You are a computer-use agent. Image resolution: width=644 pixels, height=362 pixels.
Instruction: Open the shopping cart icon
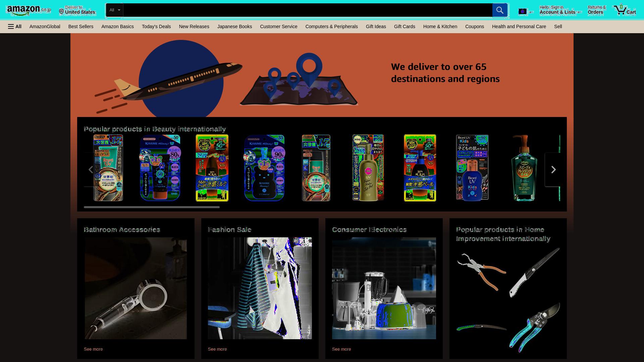coord(625,10)
